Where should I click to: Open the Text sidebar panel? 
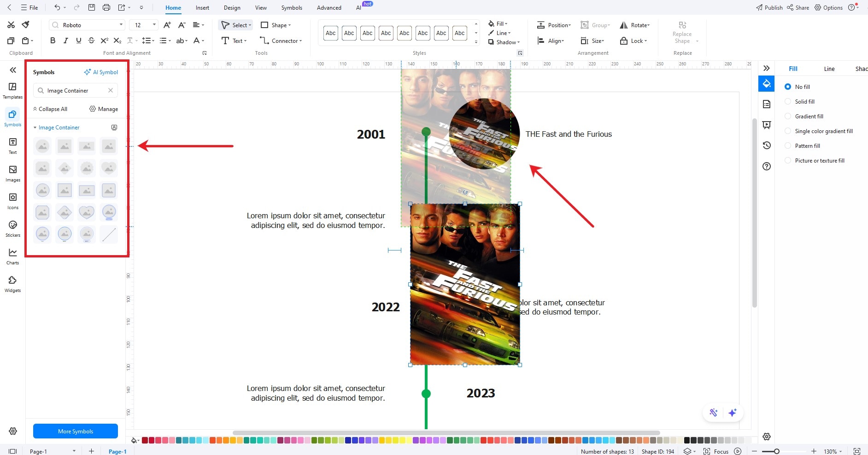click(12, 146)
